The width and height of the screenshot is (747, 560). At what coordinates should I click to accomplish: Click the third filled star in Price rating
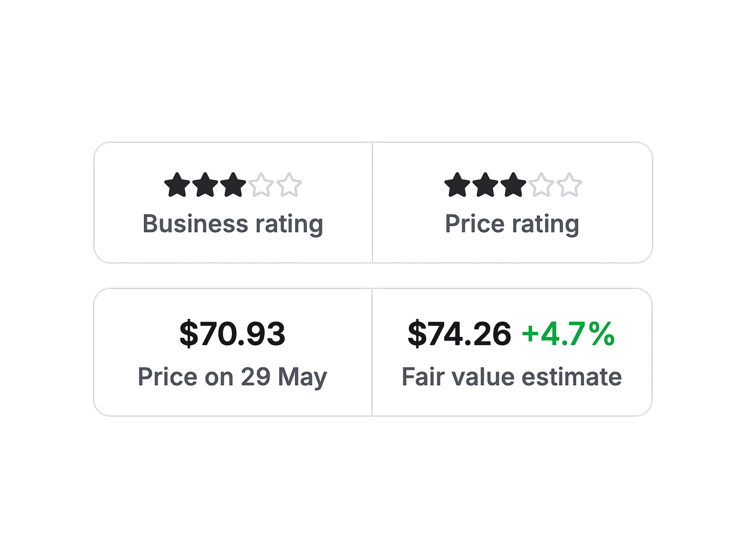point(513,185)
